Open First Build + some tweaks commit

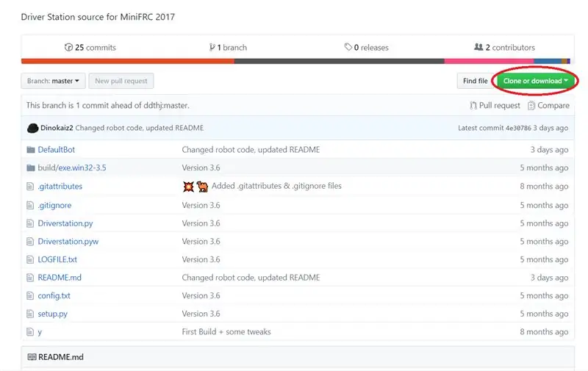pyautogui.click(x=226, y=331)
